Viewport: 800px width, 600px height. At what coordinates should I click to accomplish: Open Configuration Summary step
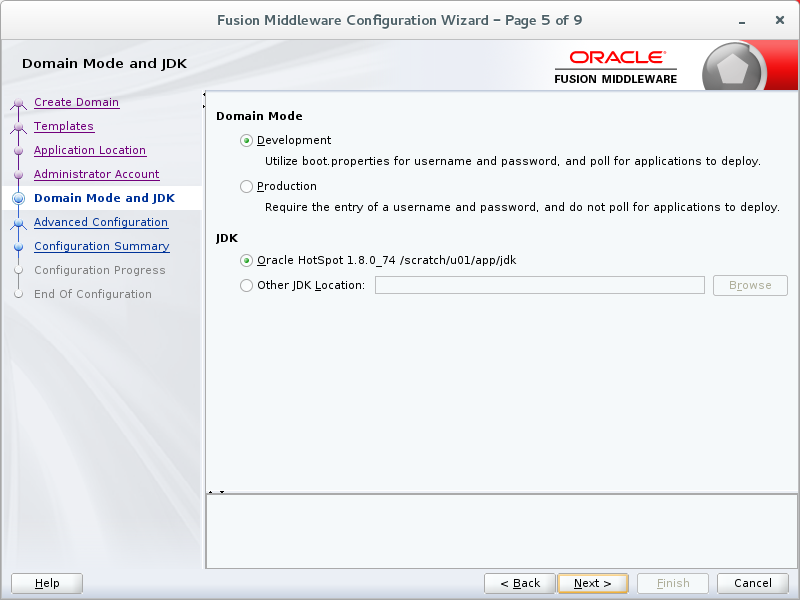pyautogui.click(x=102, y=246)
